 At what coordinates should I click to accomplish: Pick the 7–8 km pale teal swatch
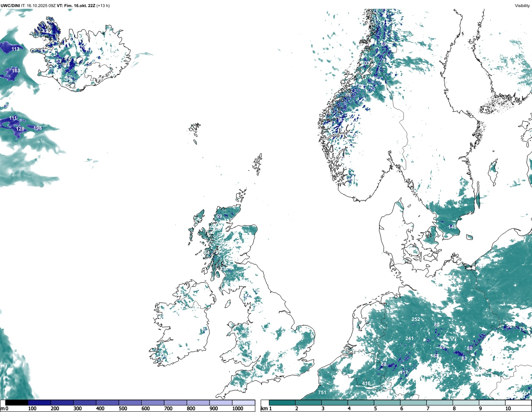[440, 402]
